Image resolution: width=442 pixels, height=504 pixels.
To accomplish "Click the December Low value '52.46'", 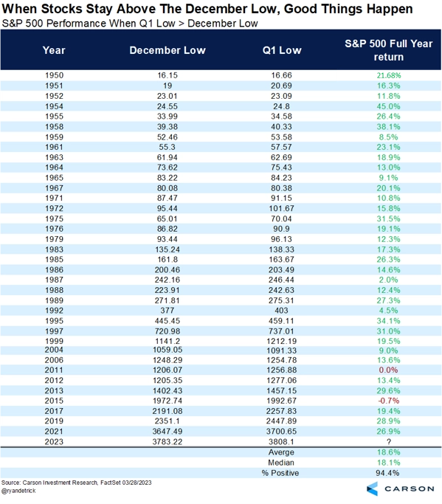I will click(x=168, y=137).
